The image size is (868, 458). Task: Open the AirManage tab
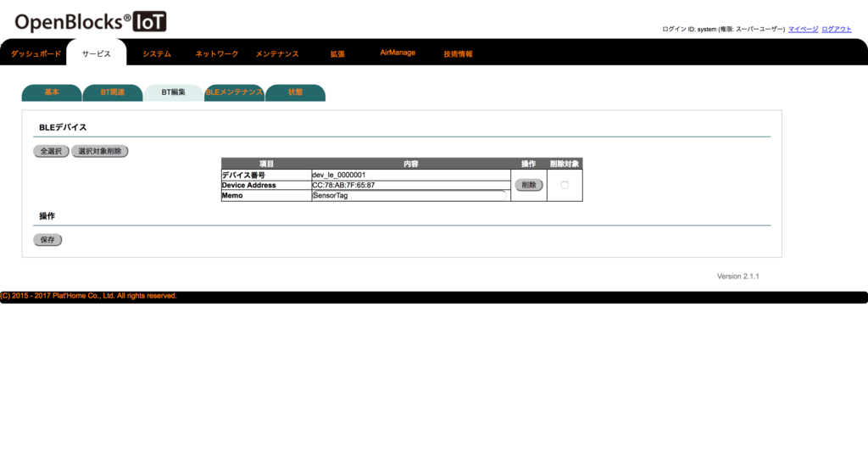coord(398,53)
